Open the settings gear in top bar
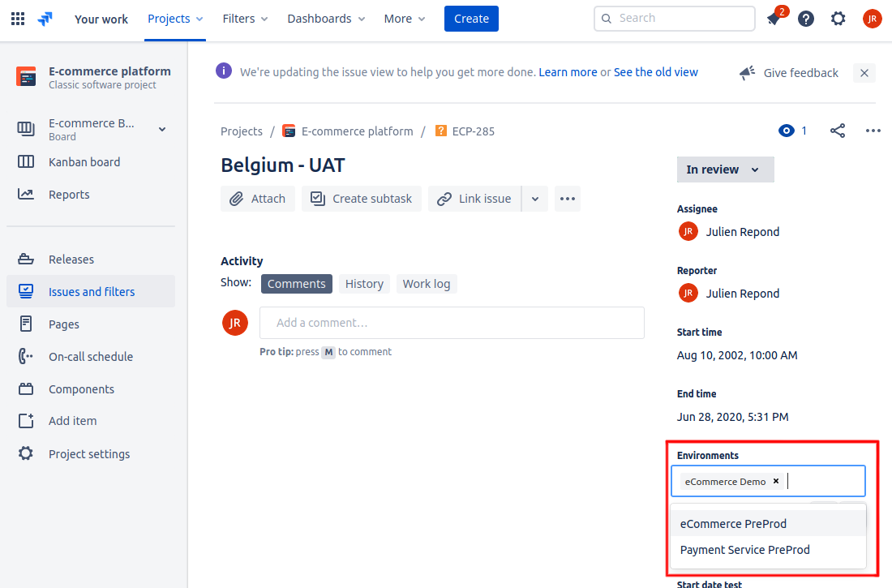Screen dimensions: 892x588 point(838,19)
